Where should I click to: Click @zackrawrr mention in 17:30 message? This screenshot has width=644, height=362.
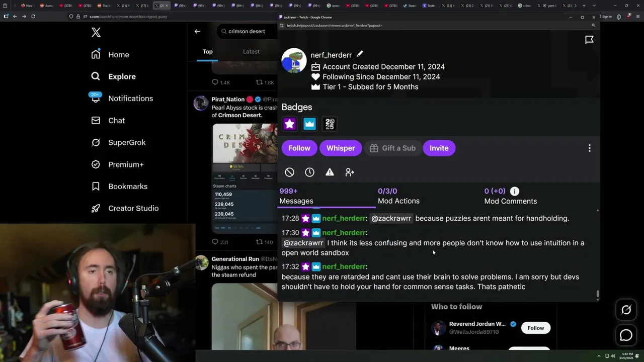pyautogui.click(x=303, y=243)
